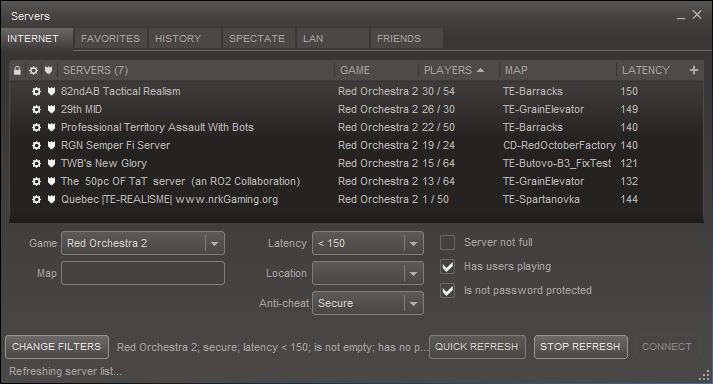Switch to the Favorites tab
This screenshot has height=384, width=713.
[x=110, y=39]
